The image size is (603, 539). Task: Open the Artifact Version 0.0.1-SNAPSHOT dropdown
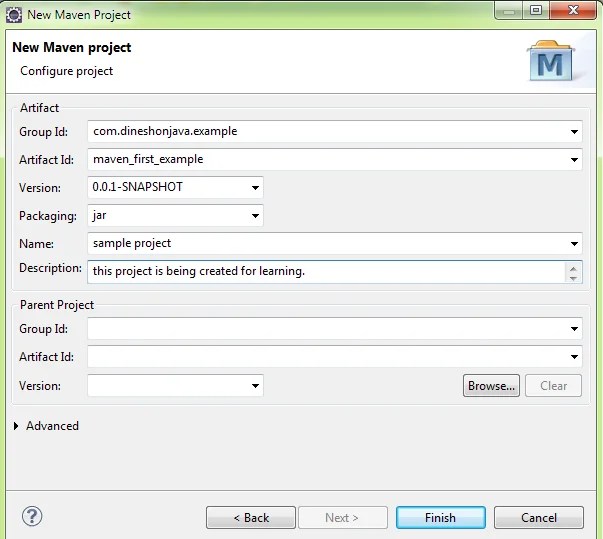[x=255, y=188]
